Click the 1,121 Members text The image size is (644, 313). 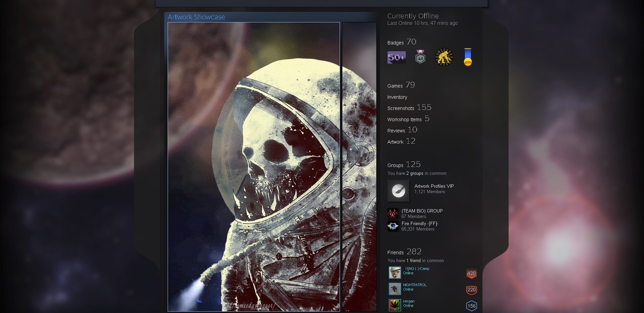[430, 192]
